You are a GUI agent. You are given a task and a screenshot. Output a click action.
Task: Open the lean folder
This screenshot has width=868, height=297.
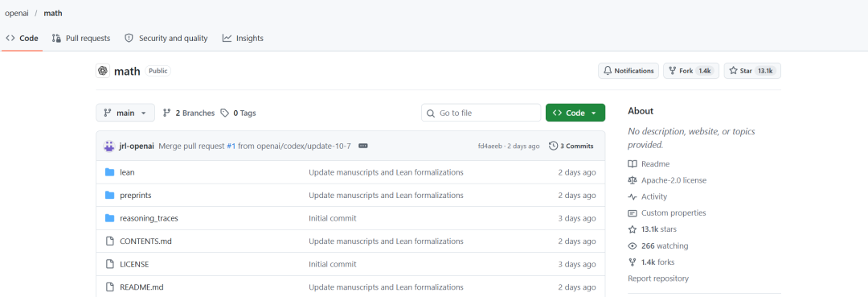127,172
